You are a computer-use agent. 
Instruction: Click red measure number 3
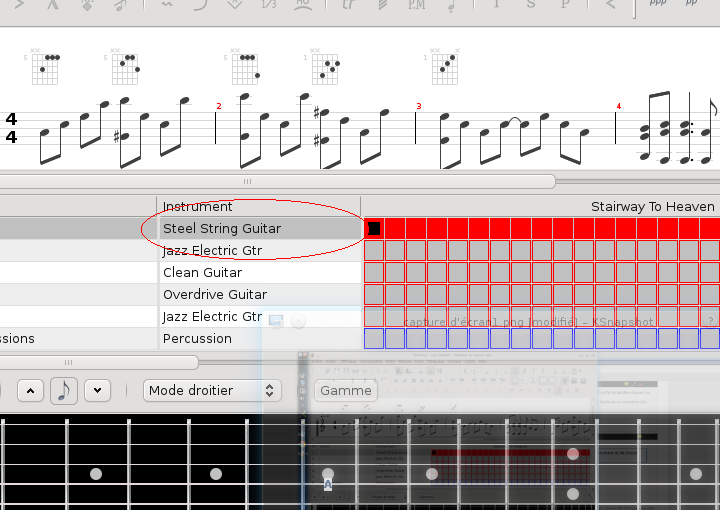419,106
